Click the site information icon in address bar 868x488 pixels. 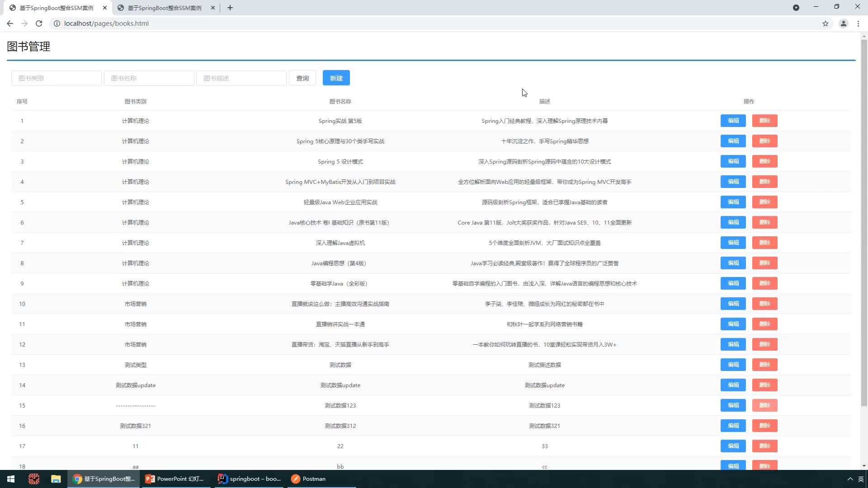57,23
